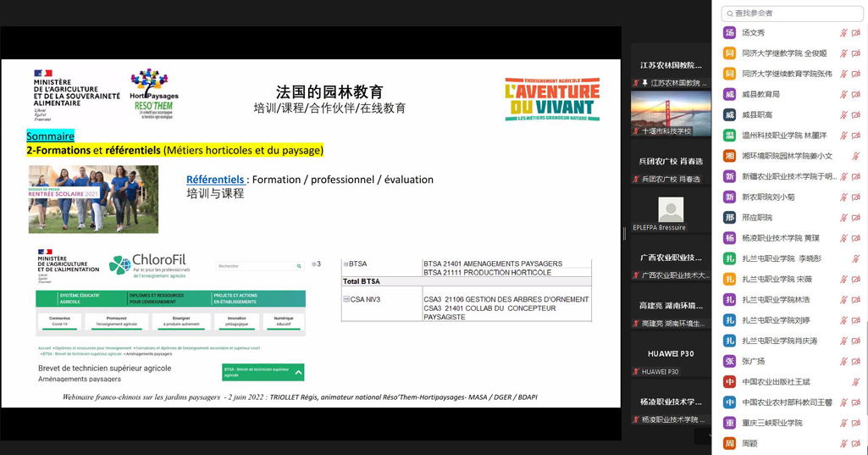Image resolution: width=868 pixels, height=455 pixels.
Task: Select the Promouvoir l'enseignement agricole tab
Action: point(117,321)
